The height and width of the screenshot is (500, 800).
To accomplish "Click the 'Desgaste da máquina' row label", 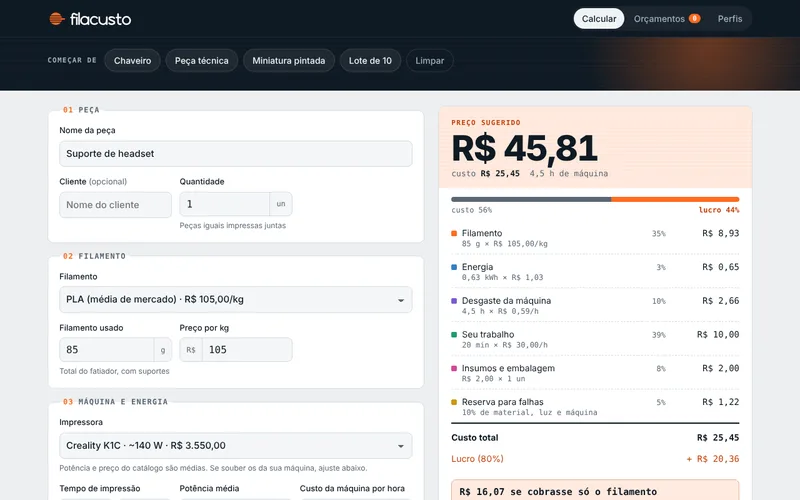I will (506, 301).
